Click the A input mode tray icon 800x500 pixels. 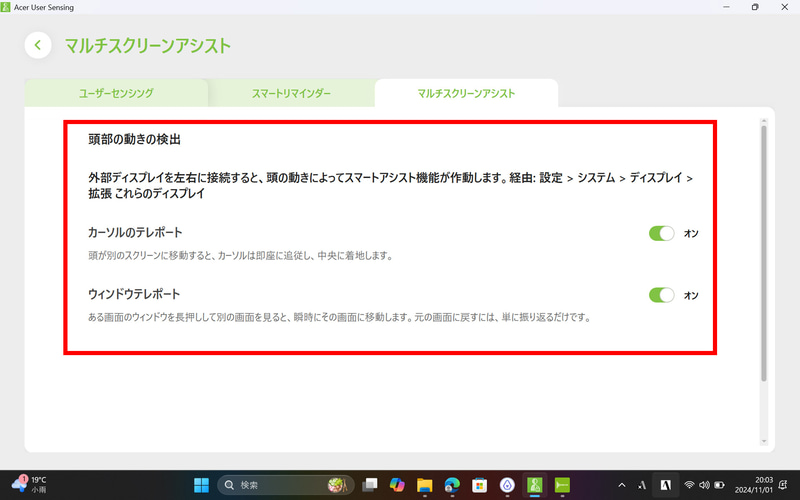[x=642, y=485]
